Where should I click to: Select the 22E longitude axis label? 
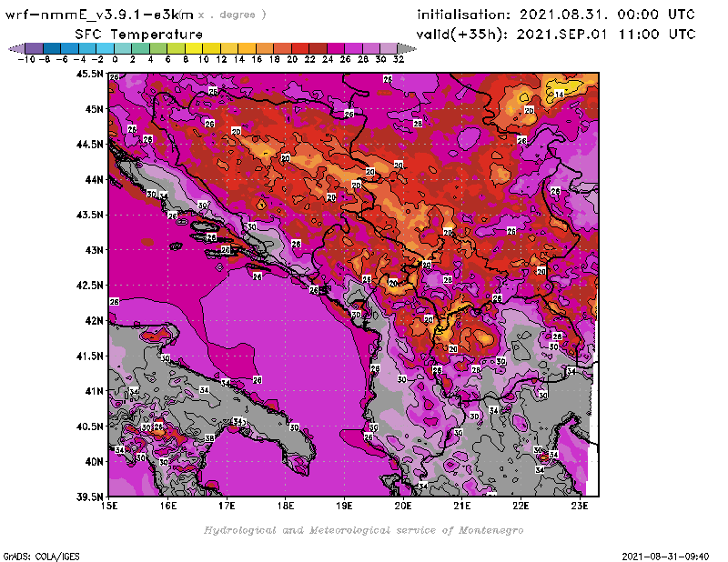click(521, 506)
